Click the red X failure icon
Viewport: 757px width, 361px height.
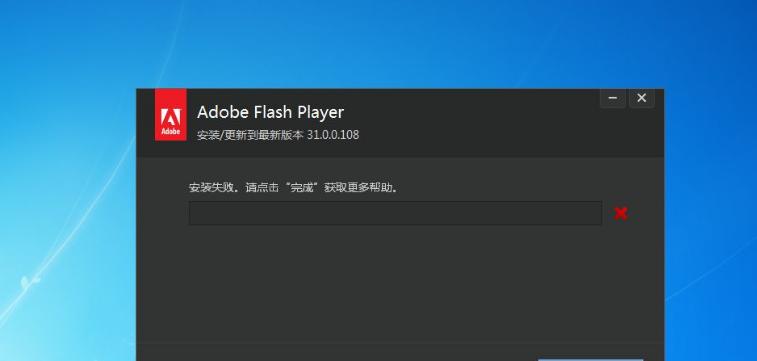tap(620, 213)
